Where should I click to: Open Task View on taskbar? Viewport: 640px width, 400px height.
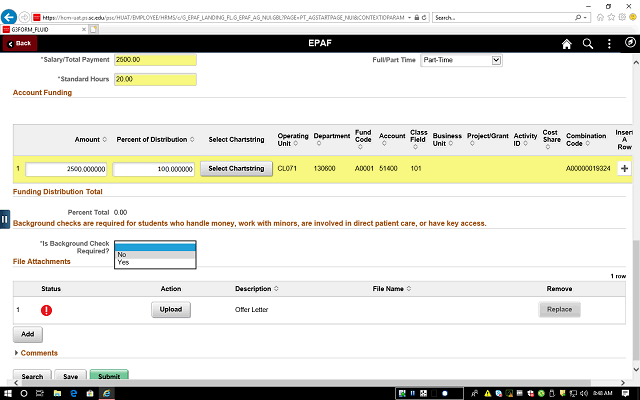(x=40, y=393)
